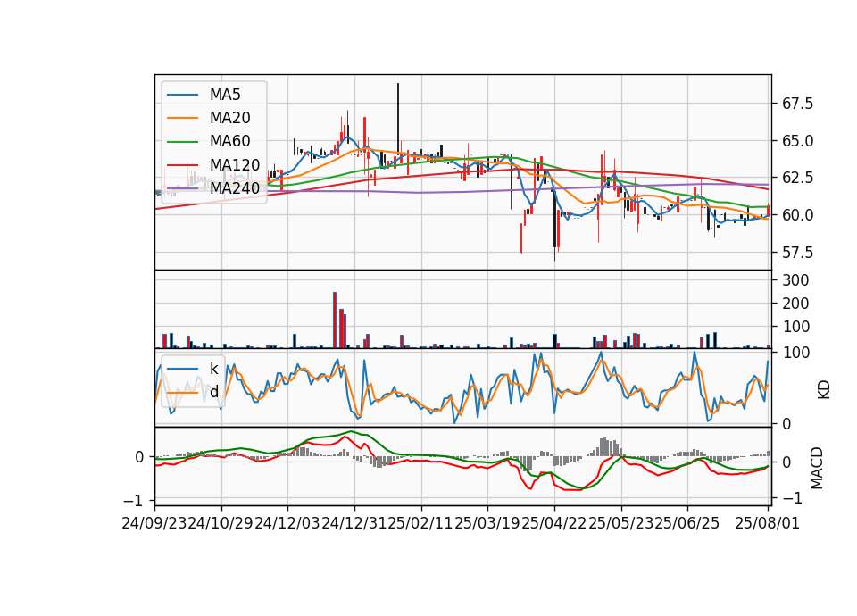Click the 62.5 price axis label
The width and height of the screenshot is (857, 616).
tap(797, 178)
